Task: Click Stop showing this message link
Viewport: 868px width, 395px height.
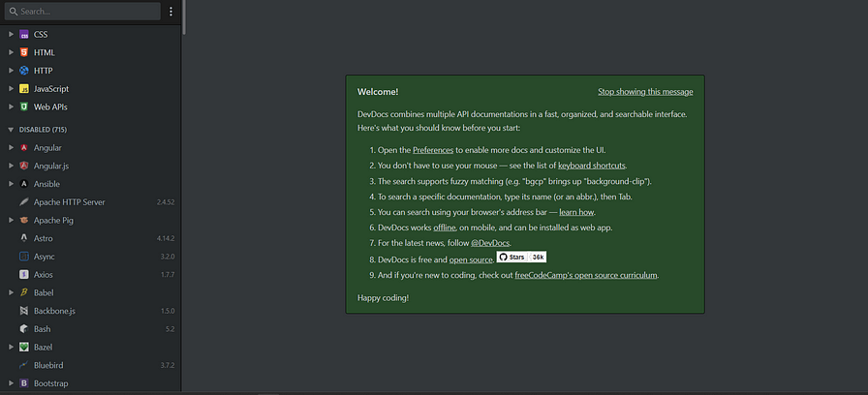Action: pyautogui.click(x=645, y=92)
